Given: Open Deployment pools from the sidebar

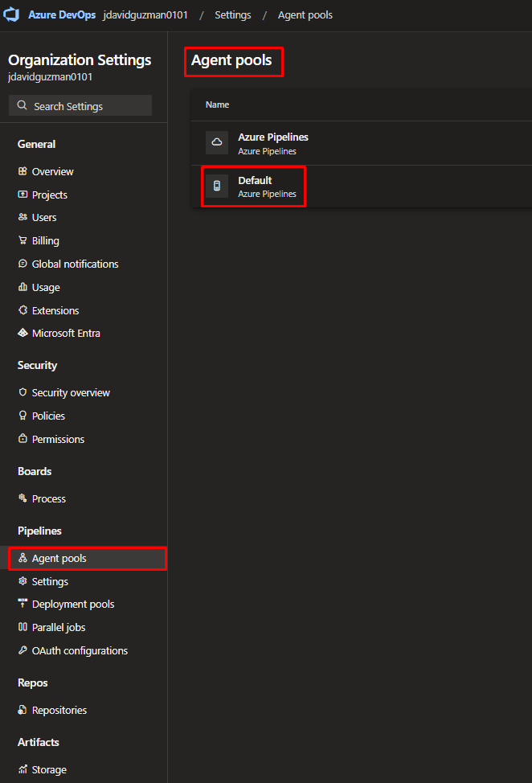Looking at the screenshot, I should [72, 604].
